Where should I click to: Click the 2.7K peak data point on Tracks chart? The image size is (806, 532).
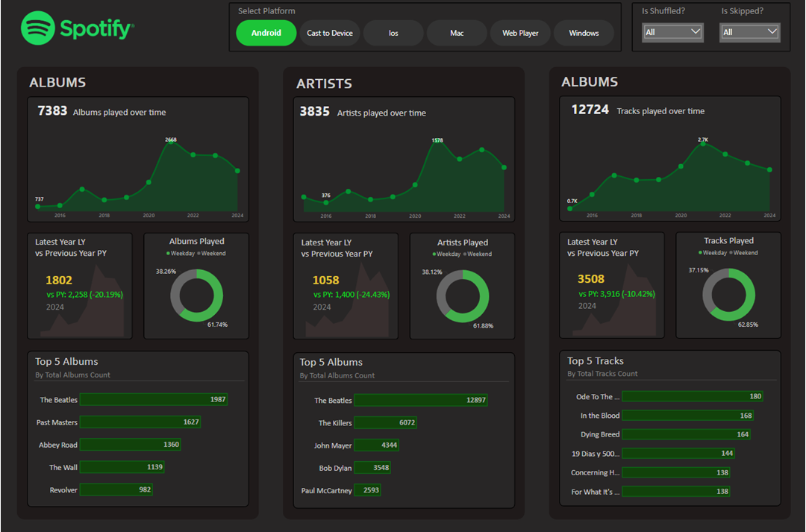[x=702, y=143]
